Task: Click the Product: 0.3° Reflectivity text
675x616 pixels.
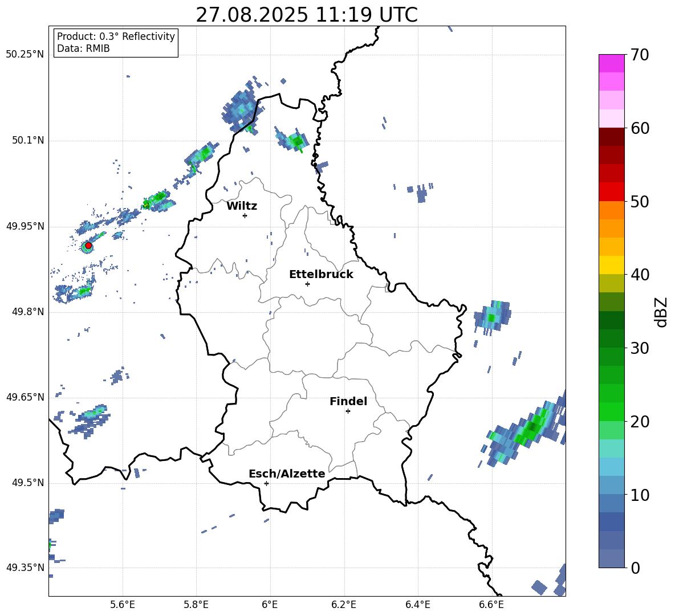Action: pyautogui.click(x=116, y=36)
